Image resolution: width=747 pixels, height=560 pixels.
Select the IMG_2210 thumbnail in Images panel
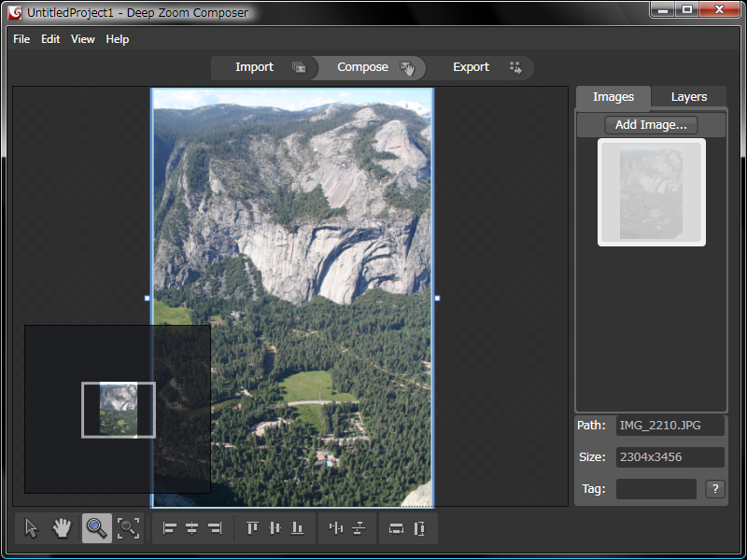click(652, 192)
